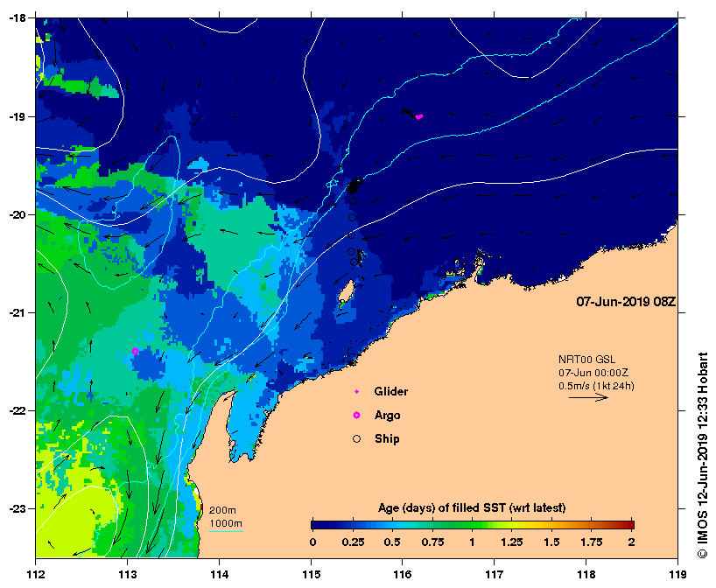Click the Glider legend symbol

tap(356, 392)
